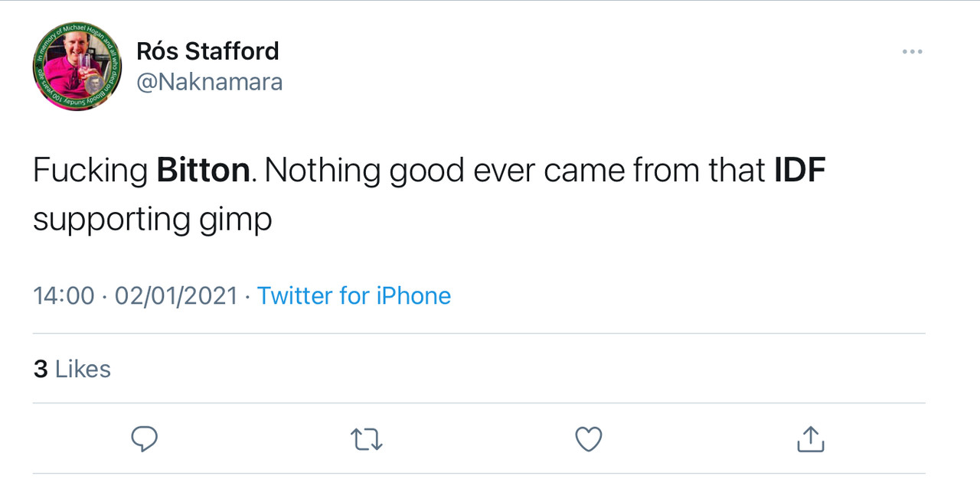
Task: Like the tweet with the heart icon
Action: pos(588,438)
